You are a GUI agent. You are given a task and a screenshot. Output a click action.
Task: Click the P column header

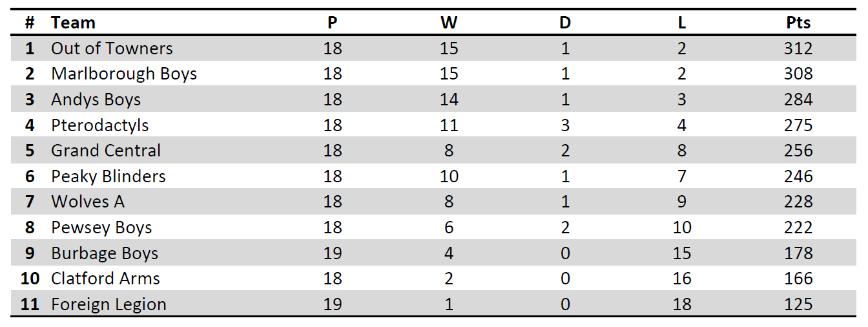[x=332, y=23]
